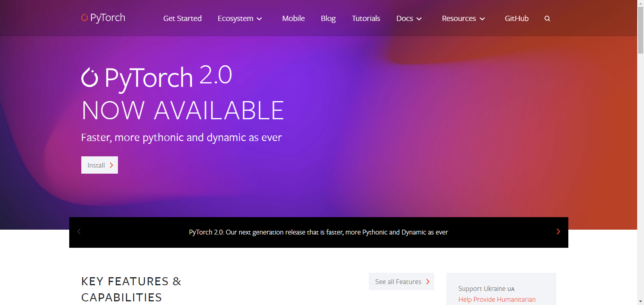Click the 'KEY FEATURES & CAPABILITIES' heading
Viewport: 644px width, 305px height.
click(131, 289)
